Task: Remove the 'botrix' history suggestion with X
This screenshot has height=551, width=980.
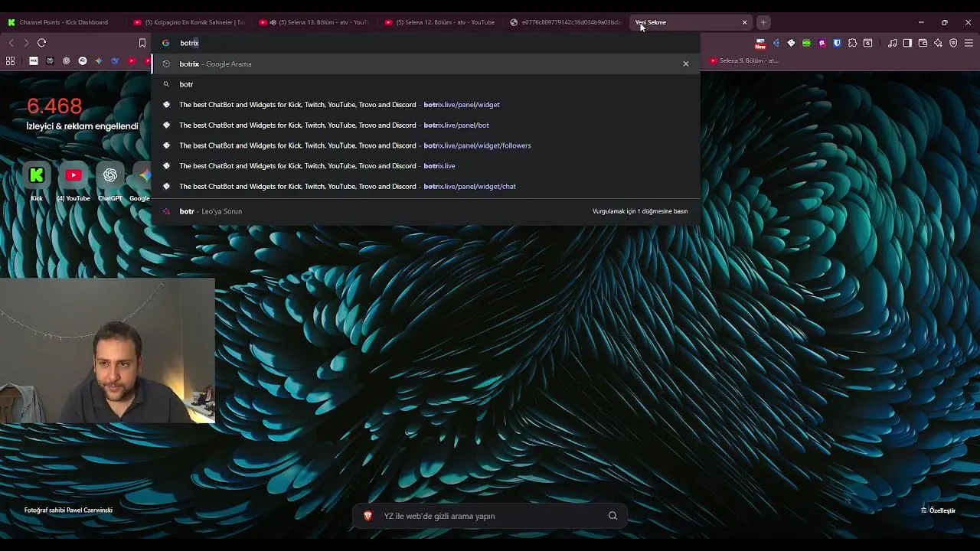Action: pos(686,64)
